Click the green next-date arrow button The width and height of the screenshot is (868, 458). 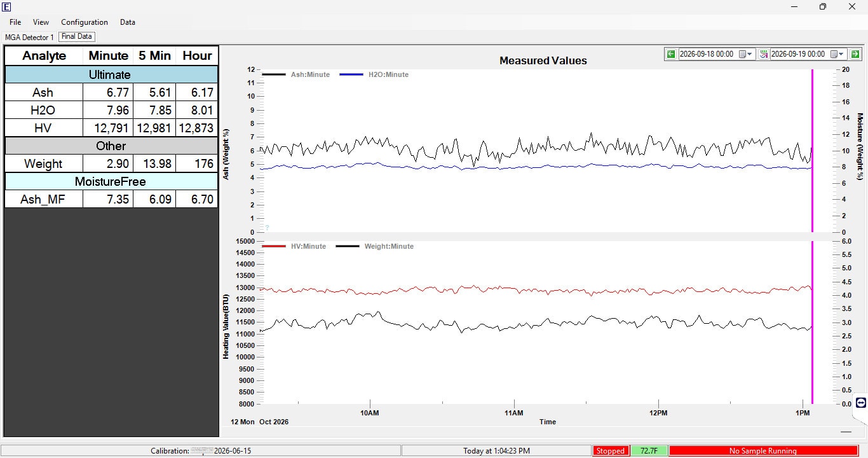point(855,54)
